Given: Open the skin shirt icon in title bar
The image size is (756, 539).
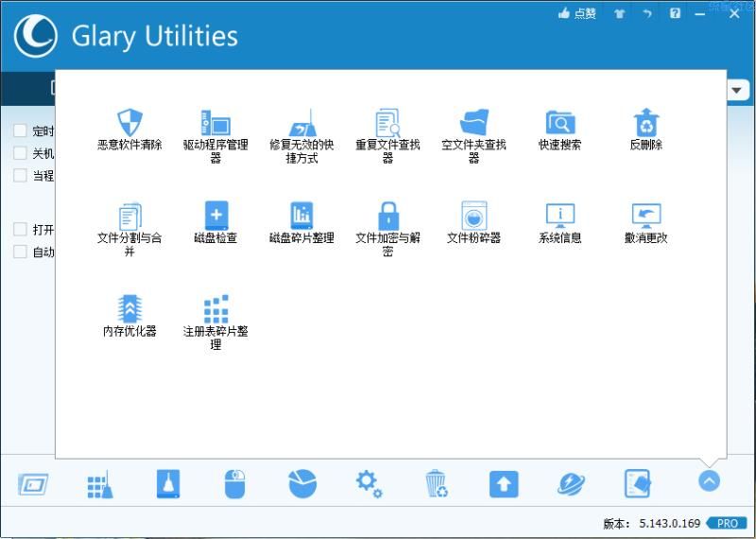Looking at the screenshot, I should click(620, 13).
